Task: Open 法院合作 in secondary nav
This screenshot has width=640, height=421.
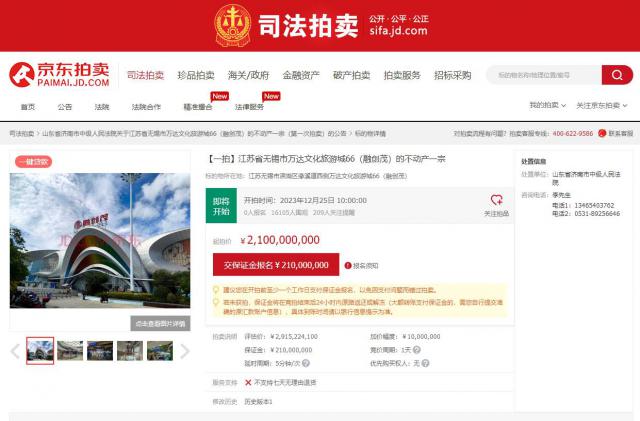Action: point(146,107)
